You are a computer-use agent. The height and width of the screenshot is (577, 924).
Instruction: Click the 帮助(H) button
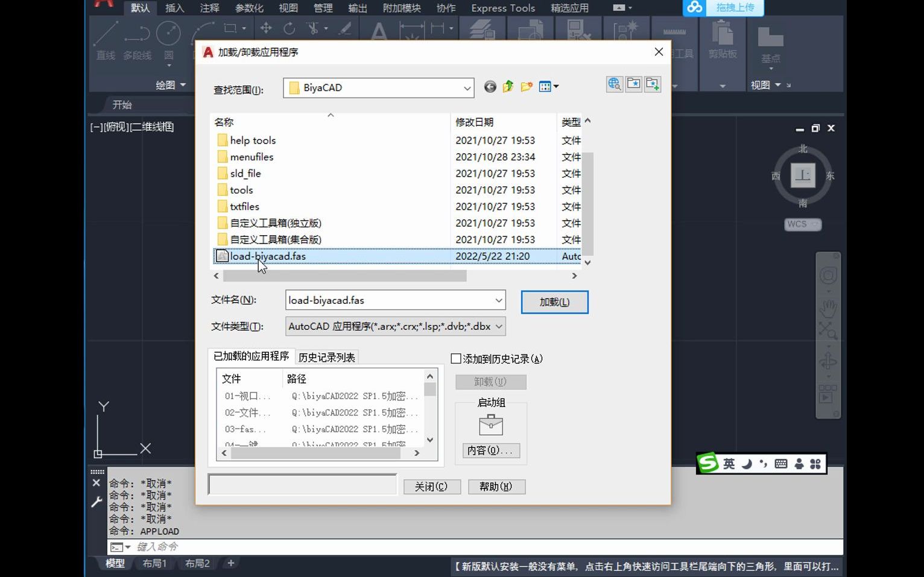496,487
